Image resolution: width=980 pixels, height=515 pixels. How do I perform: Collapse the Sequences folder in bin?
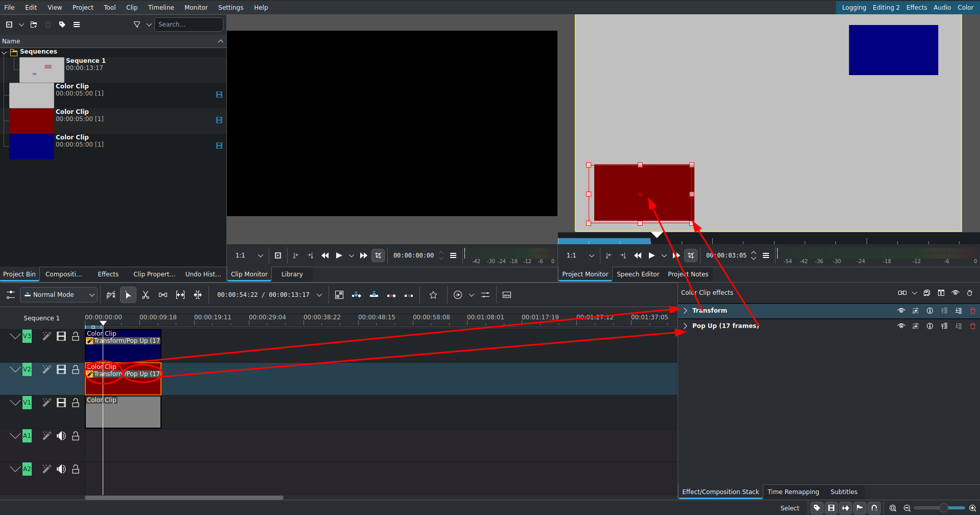(4, 52)
